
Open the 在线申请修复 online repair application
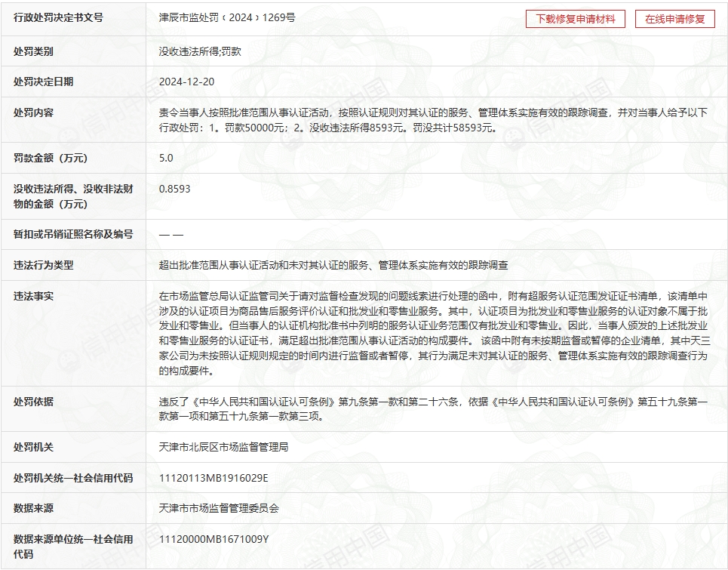(674, 19)
